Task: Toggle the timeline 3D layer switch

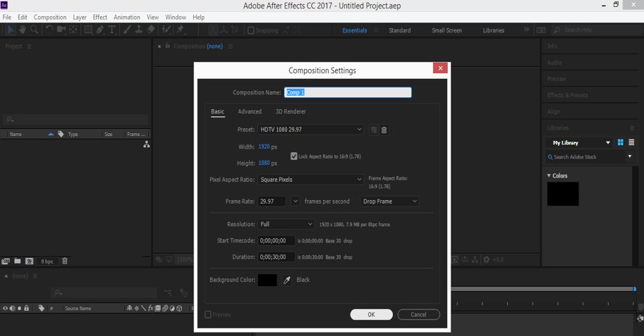Action: click(x=179, y=308)
